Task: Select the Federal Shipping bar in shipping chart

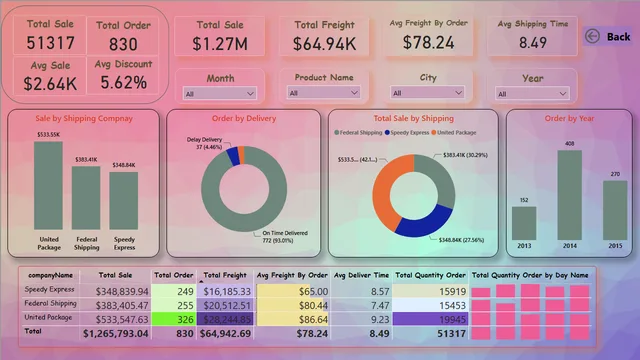Action: pos(86,198)
